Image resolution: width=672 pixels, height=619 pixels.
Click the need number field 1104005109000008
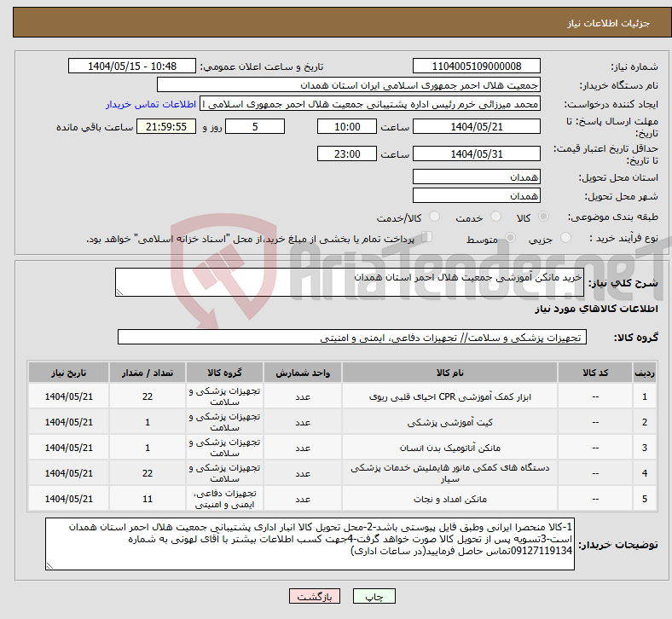coord(476,67)
